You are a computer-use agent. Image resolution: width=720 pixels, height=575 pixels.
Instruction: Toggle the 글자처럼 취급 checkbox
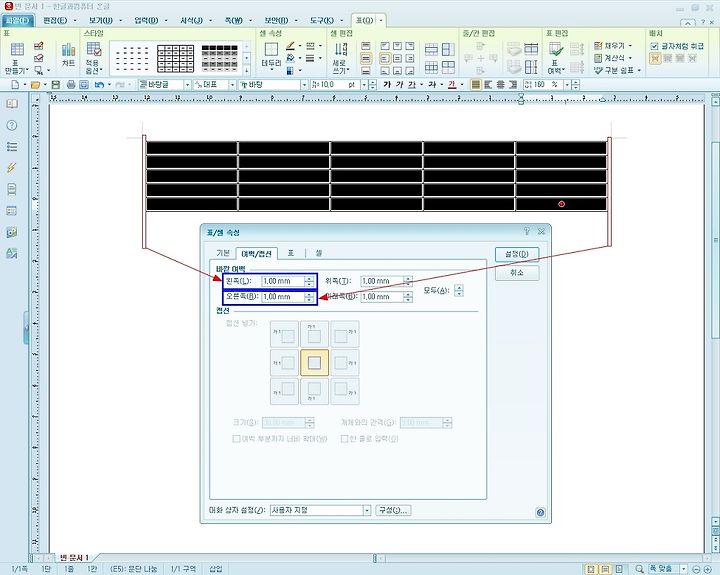click(654, 46)
